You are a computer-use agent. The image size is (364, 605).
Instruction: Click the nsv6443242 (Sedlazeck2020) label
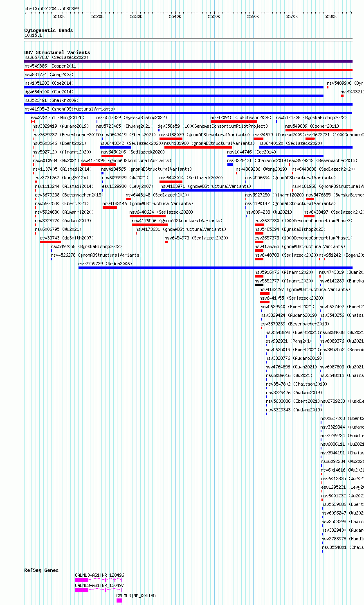(131, 143)
